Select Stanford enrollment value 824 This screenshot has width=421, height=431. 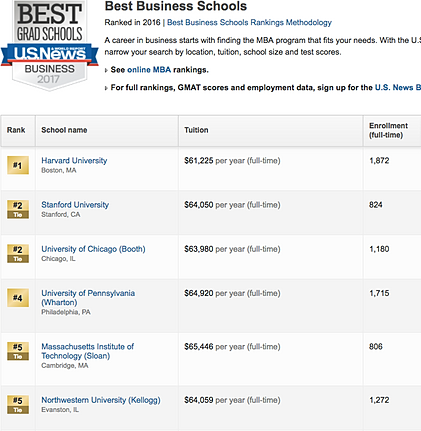click(x=376, y=205)
